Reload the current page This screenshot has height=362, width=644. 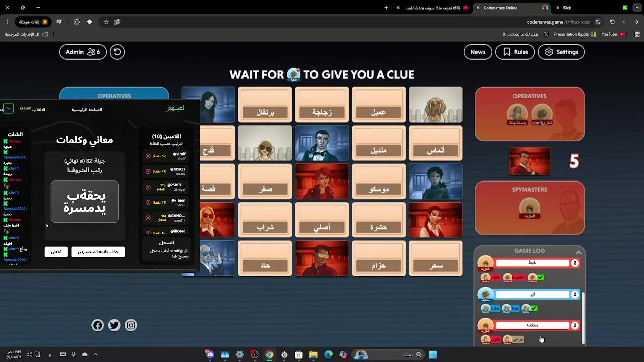612,22
